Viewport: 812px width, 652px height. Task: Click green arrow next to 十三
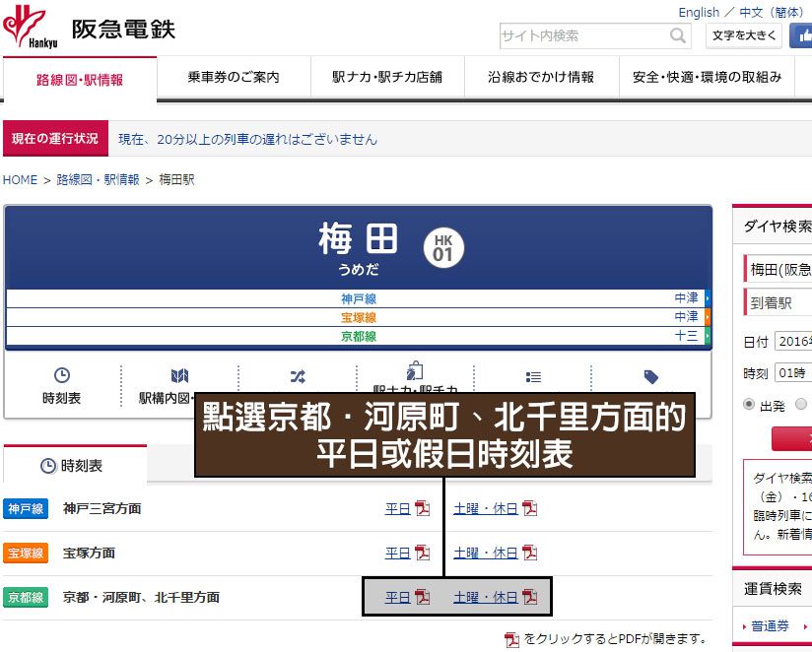point(708,336)
